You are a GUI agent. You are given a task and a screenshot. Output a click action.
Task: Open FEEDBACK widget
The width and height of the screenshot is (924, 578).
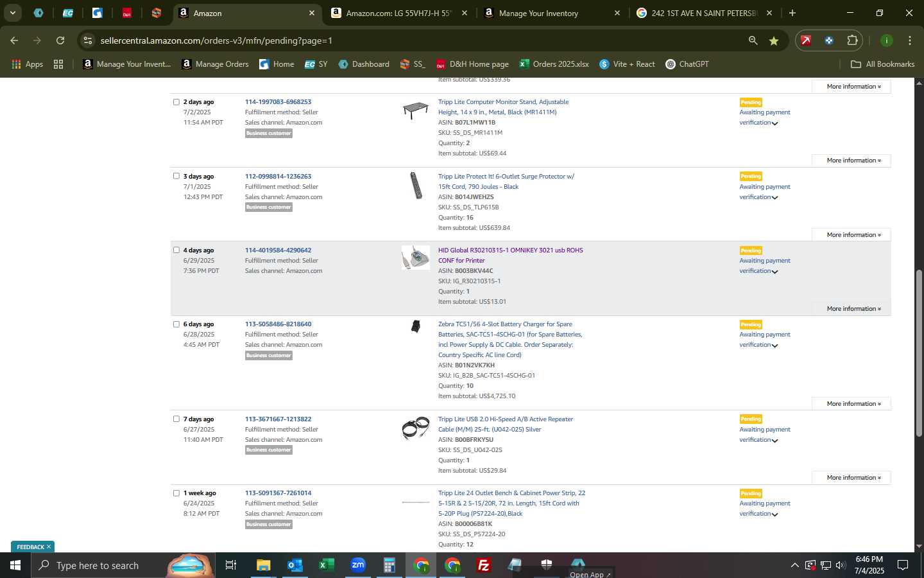tap(30, 547)
